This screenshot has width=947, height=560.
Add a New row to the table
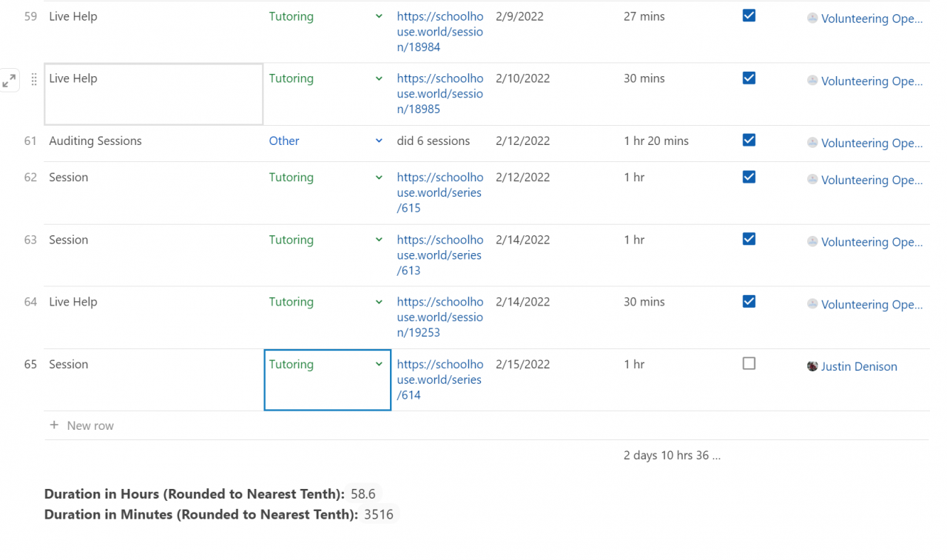(90, 426)
